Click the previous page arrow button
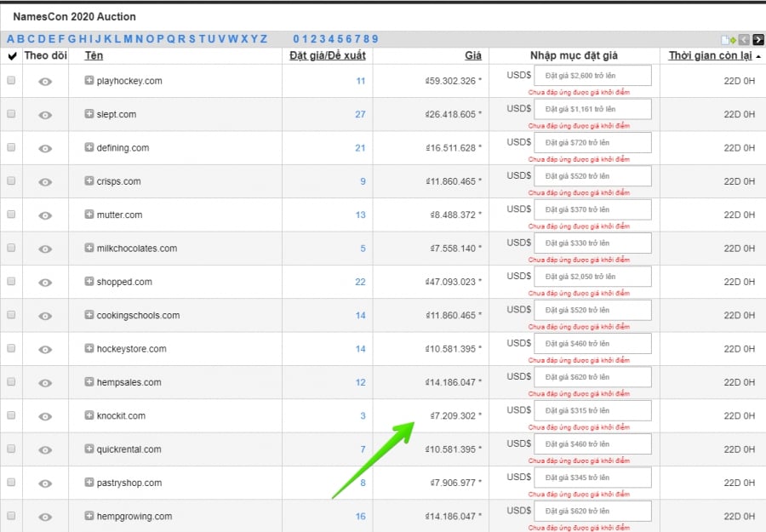Screen dimensions: 766x532 pyautogui.click(x=743, y=39)
